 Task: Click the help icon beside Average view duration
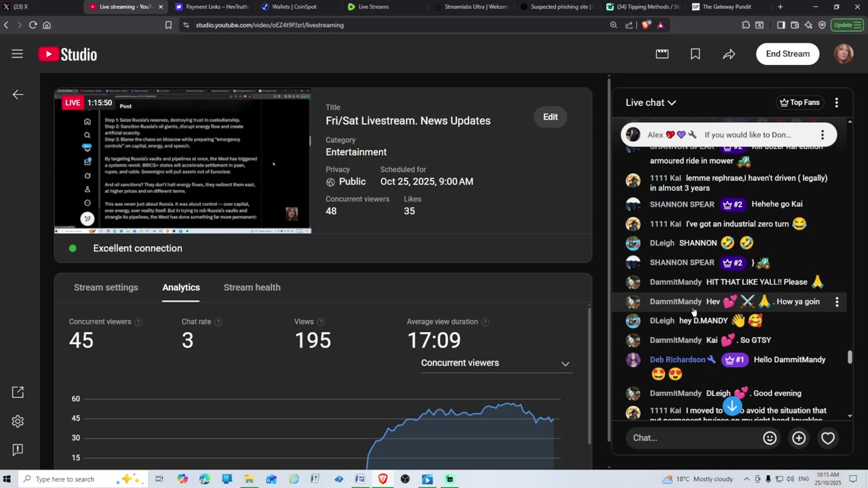tap(485, 322)
